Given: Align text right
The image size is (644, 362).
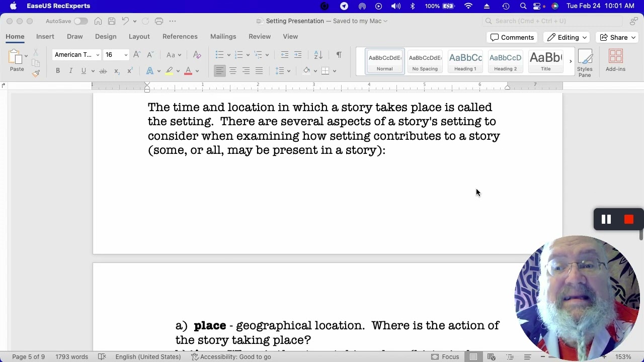Looking at the screenshot, I should pos(246,71).
